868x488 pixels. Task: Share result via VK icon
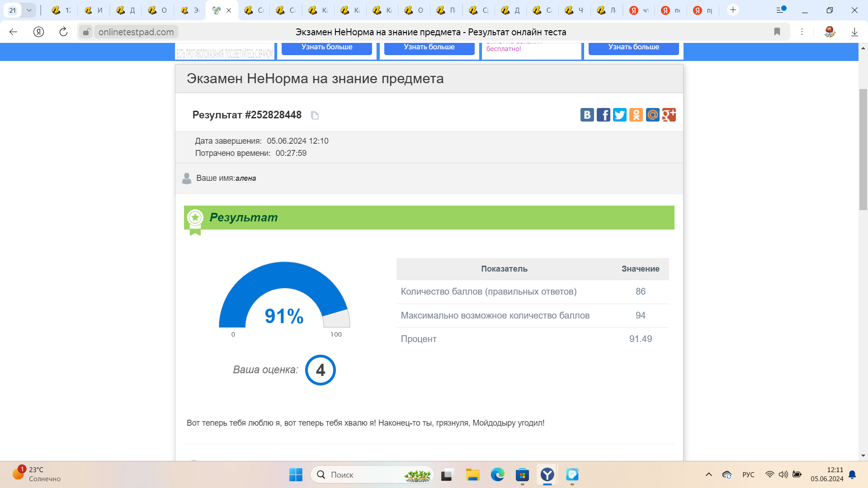tap(587, 115)
